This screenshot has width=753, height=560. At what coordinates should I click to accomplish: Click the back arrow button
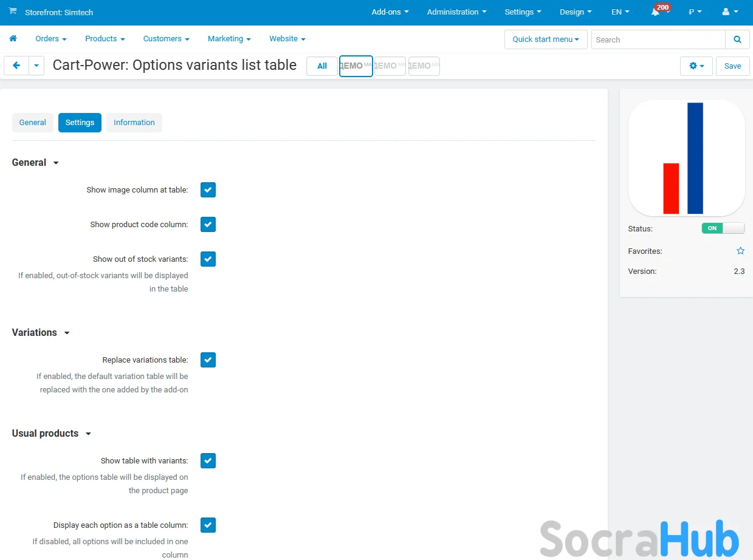click(x=16, y=66)
